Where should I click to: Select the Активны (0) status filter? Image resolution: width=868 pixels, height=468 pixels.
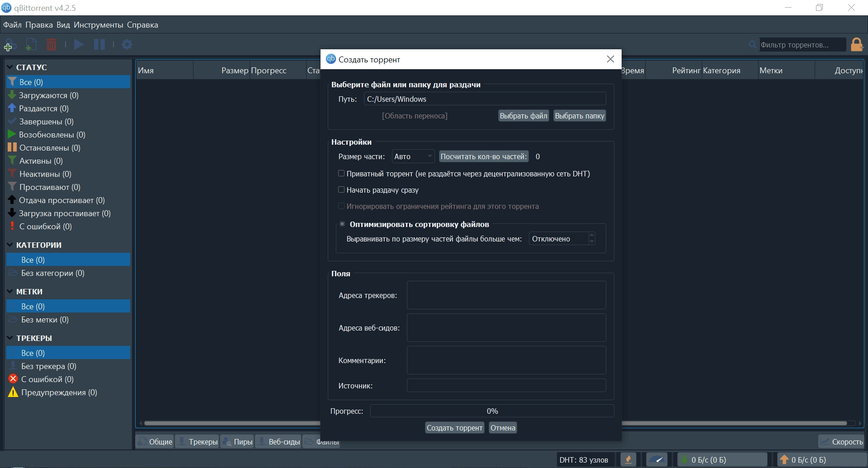coord(68,161)
